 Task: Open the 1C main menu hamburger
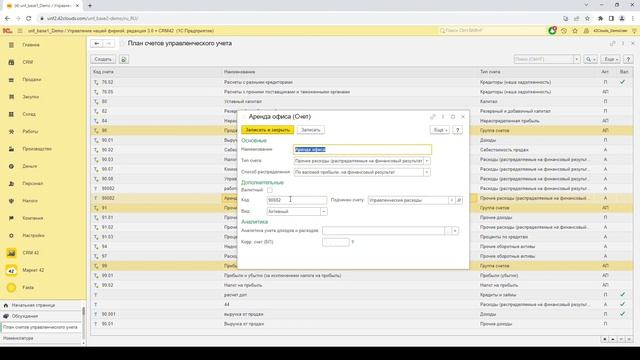(x=19, y=31)
